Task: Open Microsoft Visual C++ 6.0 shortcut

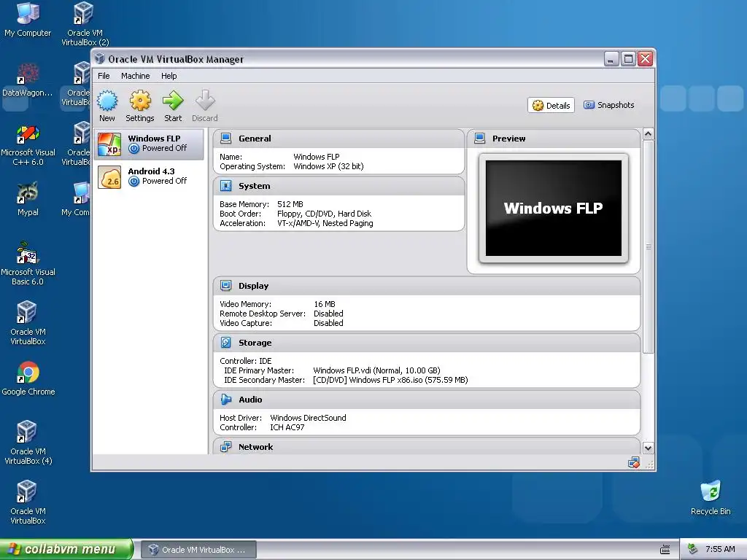Action: click(x=28, y=145)
